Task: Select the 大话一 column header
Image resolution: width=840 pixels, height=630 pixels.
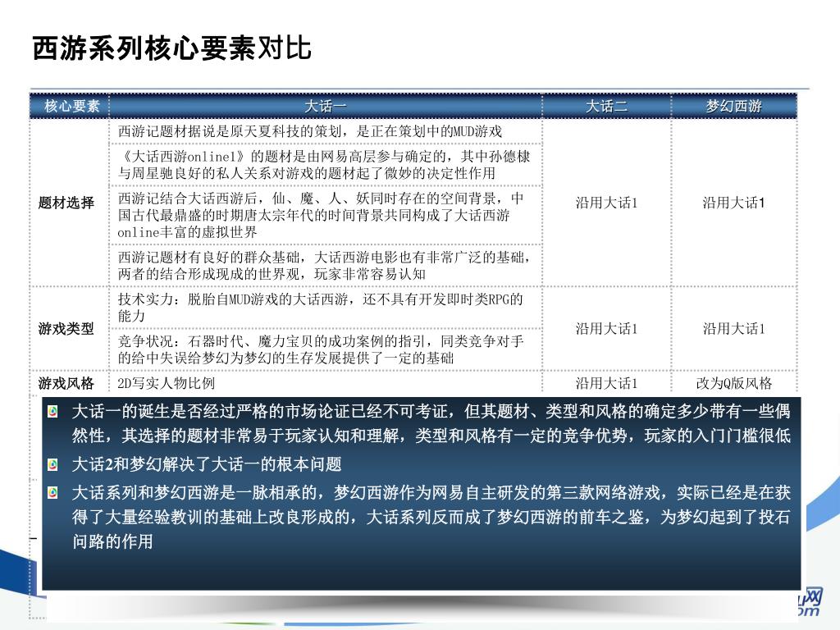Action: [x=326, y=106]
